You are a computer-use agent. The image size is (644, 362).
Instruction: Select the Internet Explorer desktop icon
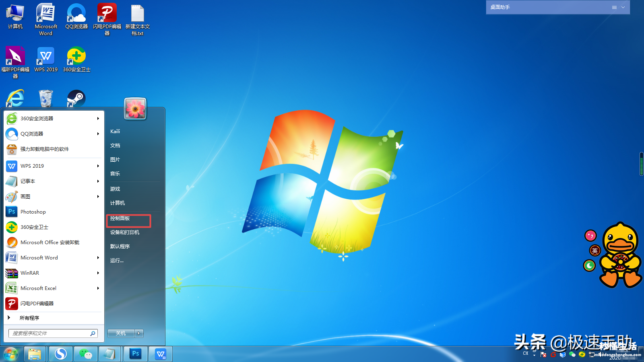[15, 98]
